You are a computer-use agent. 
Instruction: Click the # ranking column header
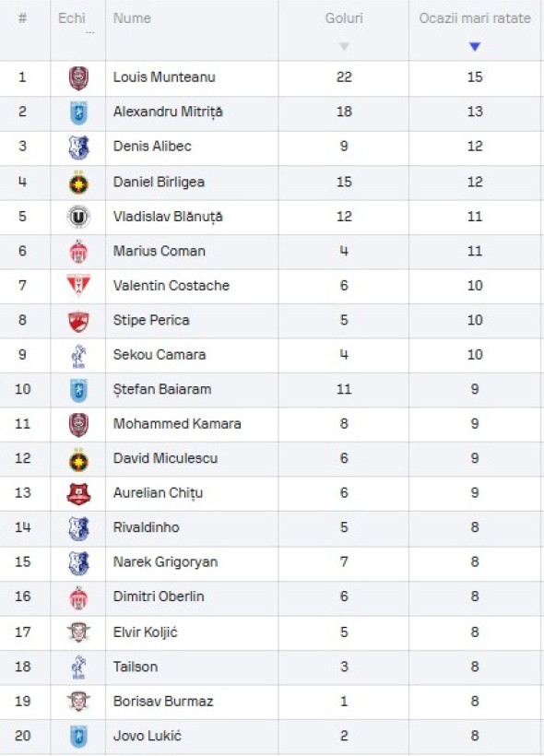22,18
